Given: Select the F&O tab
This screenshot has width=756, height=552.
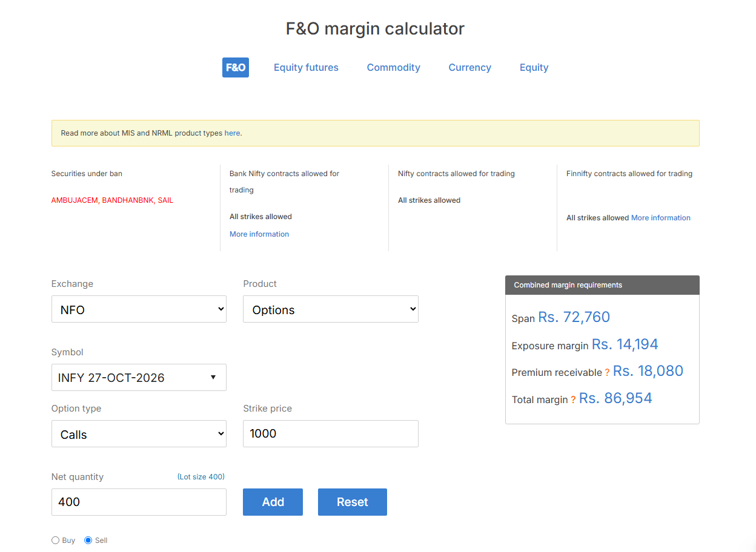Looking at the screenshot, I should [x=236, y=67].
